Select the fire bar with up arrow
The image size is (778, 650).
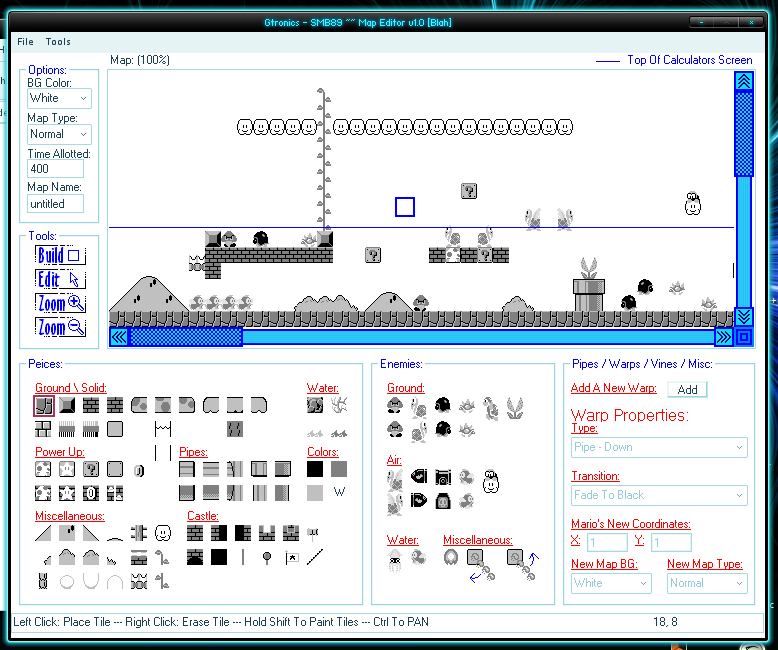[522, 565]
